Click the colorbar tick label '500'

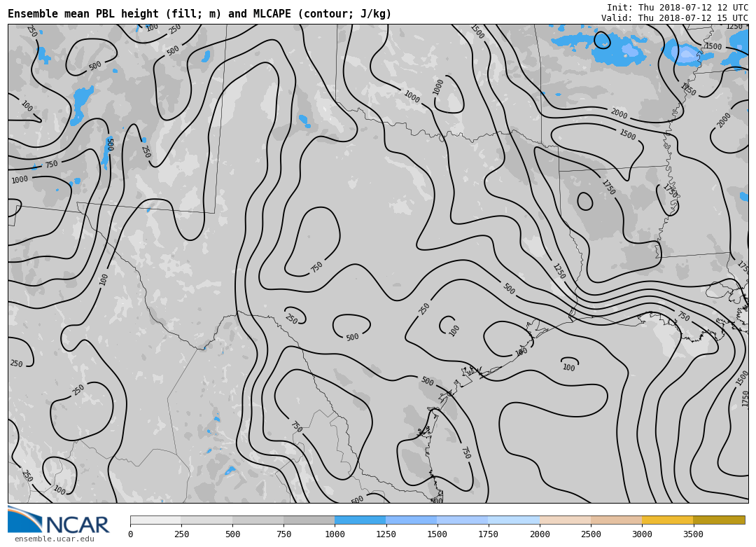[x=232, y=534]
